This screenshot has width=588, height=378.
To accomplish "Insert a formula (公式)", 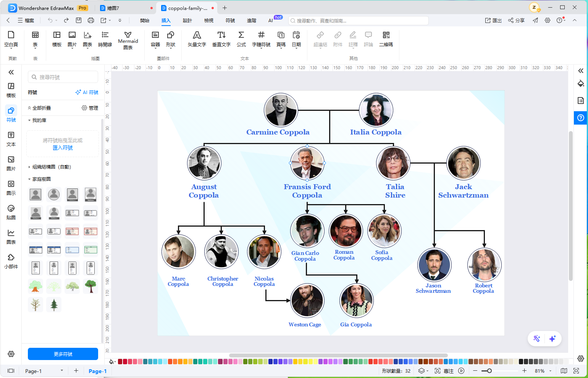I will point(241,39).
